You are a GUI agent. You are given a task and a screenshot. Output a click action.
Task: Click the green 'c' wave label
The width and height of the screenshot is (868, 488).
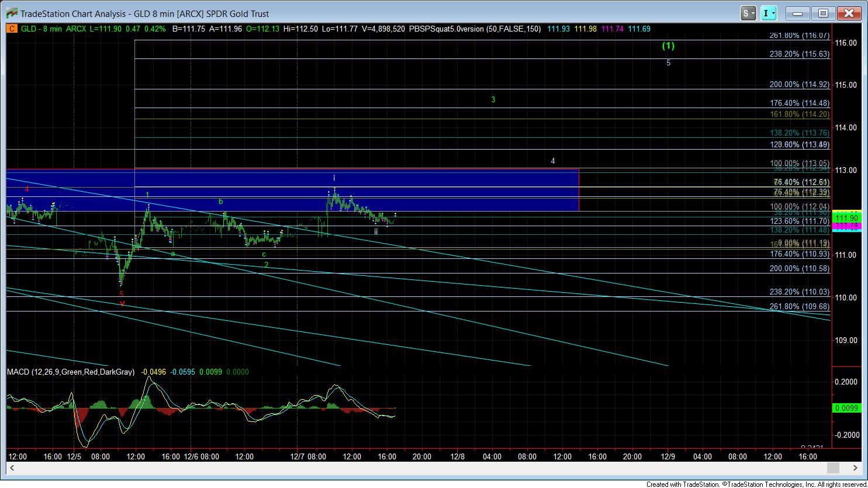(264, 254)
